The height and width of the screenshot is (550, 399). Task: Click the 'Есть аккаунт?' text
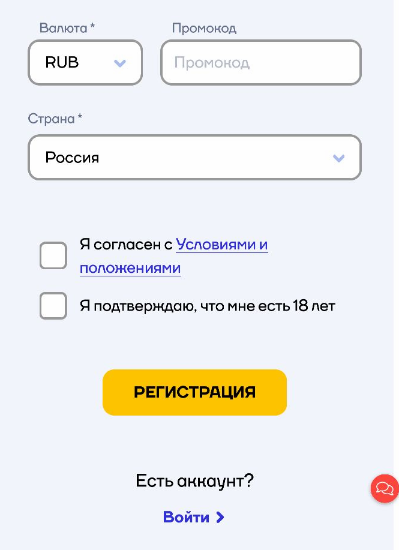[x=195, y=481]
